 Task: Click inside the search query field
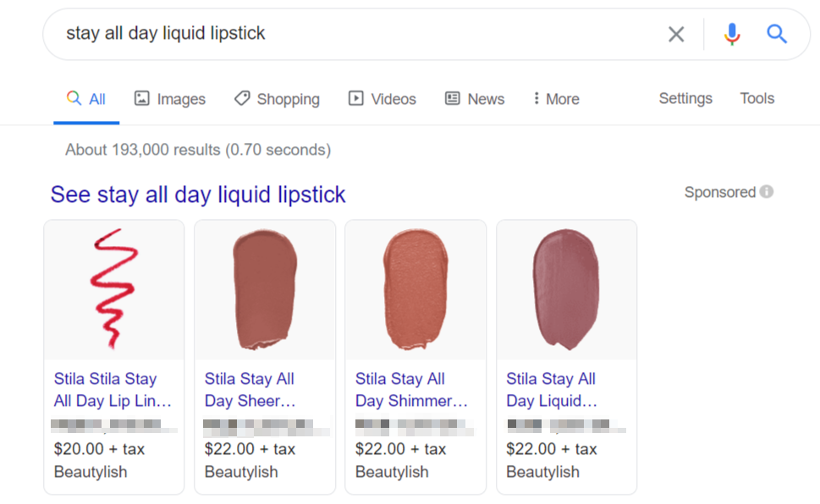click(x=338, y=34)
